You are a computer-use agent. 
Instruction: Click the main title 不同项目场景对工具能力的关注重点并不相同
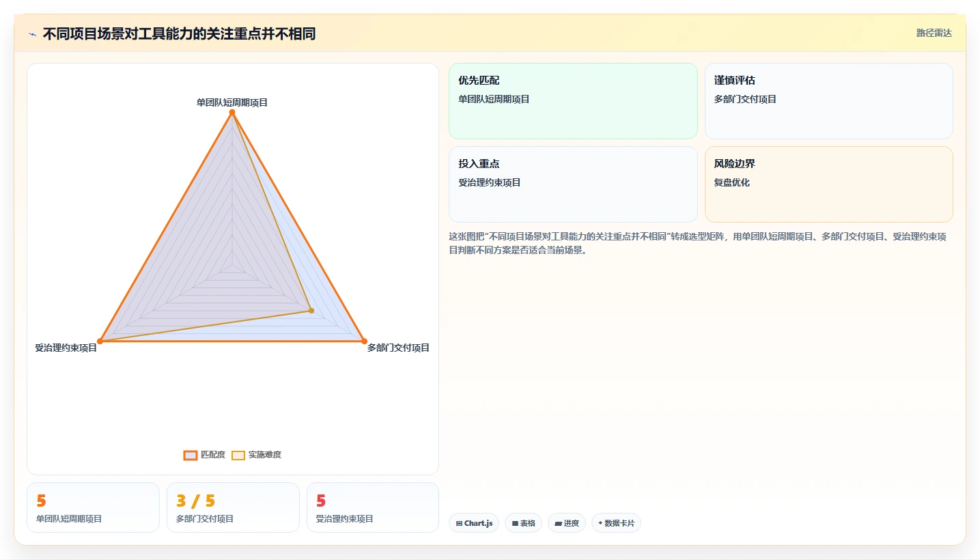[179, 34]
